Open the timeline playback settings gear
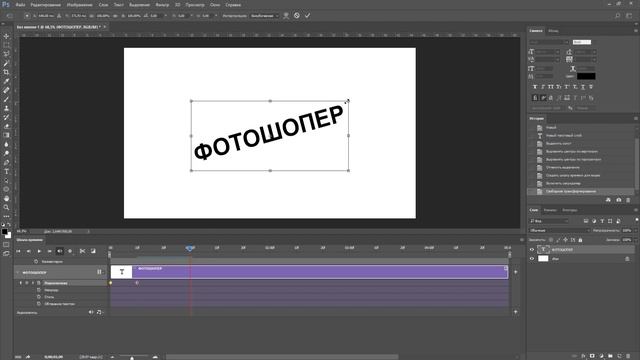 [x=70, y=251]
